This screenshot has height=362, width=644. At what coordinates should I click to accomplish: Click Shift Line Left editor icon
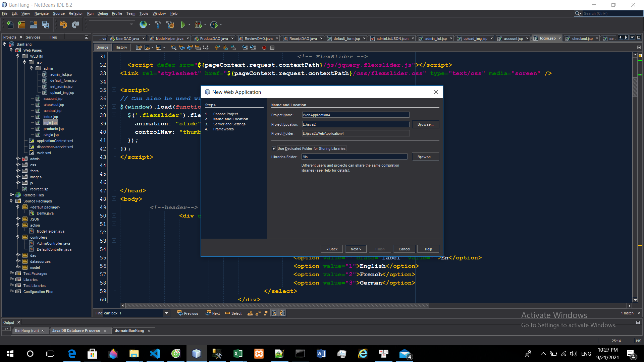coord(245,48)
